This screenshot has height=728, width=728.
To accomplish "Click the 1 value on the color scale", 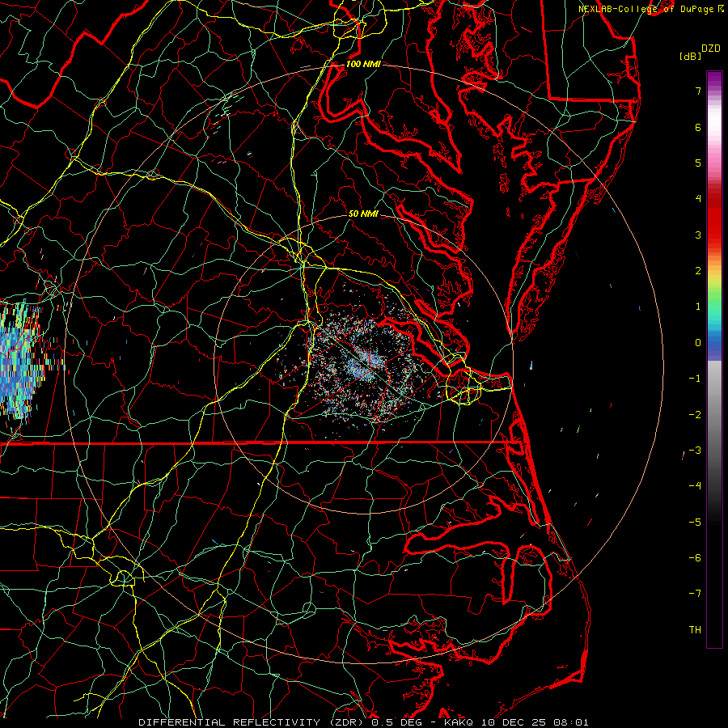I will coord(698,307).
